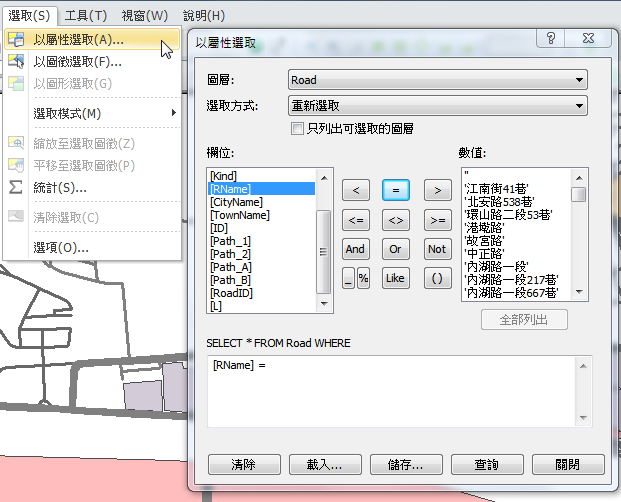Screen dimensions: 621x502
Task: Select [L] in the field list
Action: (x=261, y=306)
